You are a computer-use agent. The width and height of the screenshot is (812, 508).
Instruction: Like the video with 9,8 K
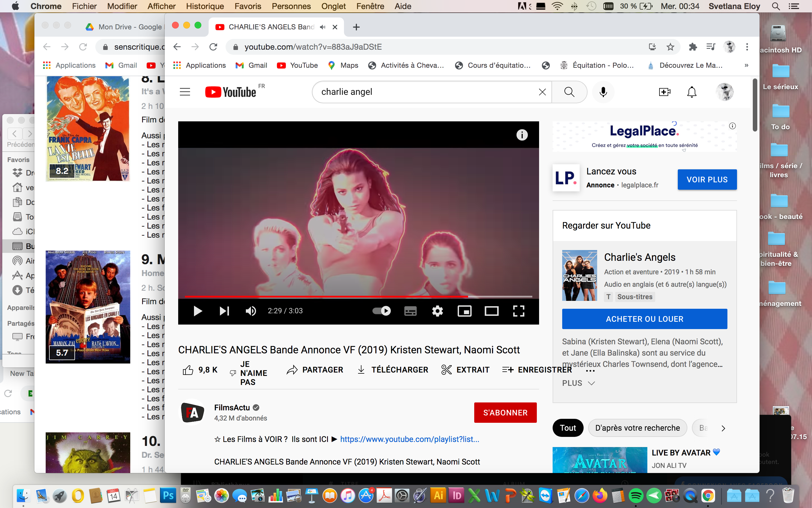pos(200,370)
